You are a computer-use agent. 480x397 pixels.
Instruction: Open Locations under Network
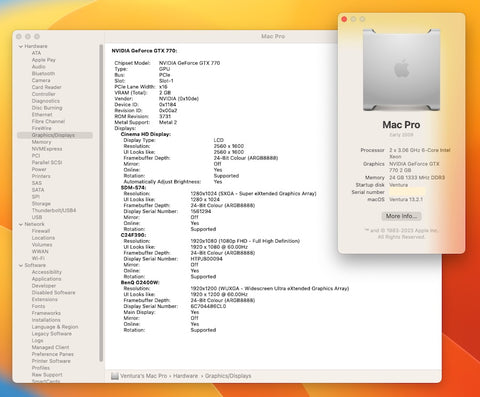tap(43, 238)
